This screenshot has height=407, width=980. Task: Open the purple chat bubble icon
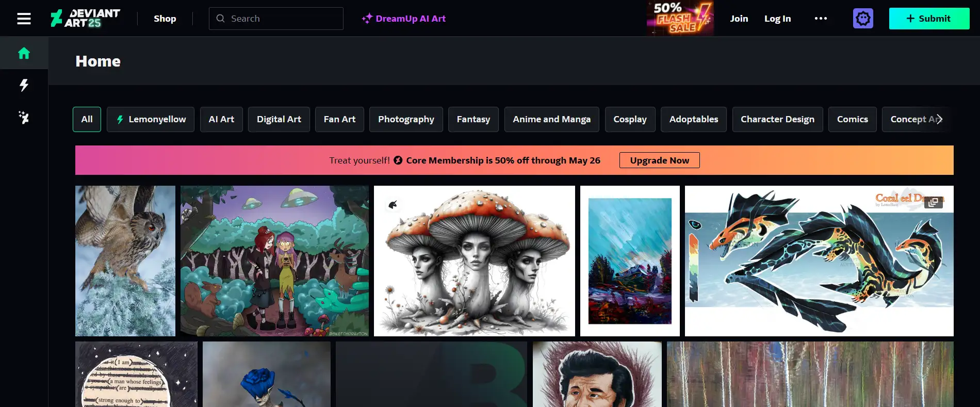tap(863, 19)
